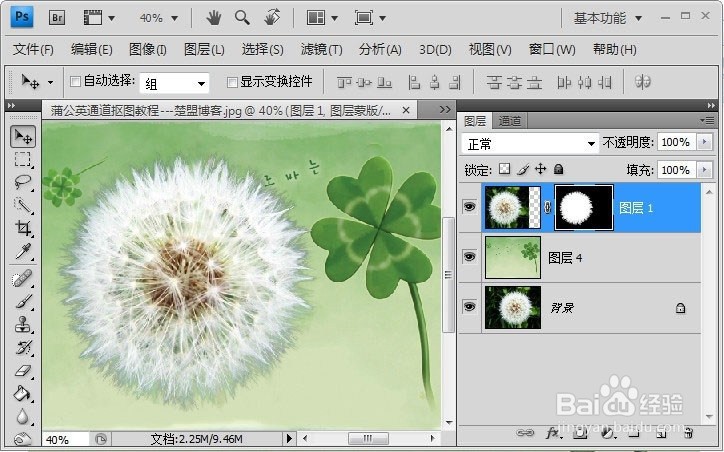
Task: Click the canvas horizontal scrollbar thumb
Action: (368, 438)
